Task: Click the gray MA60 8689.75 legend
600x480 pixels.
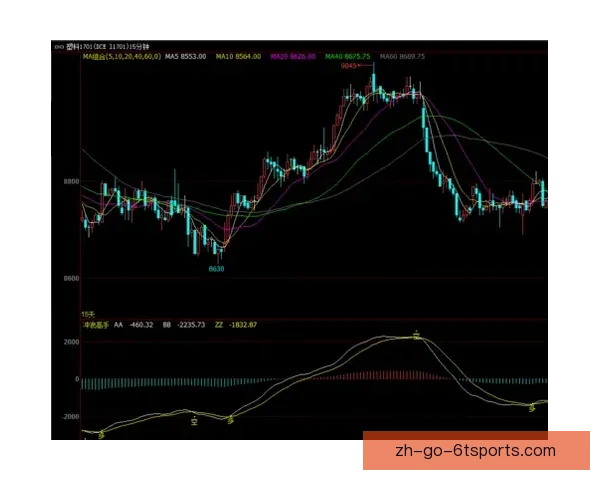Action: coord(403,57)
